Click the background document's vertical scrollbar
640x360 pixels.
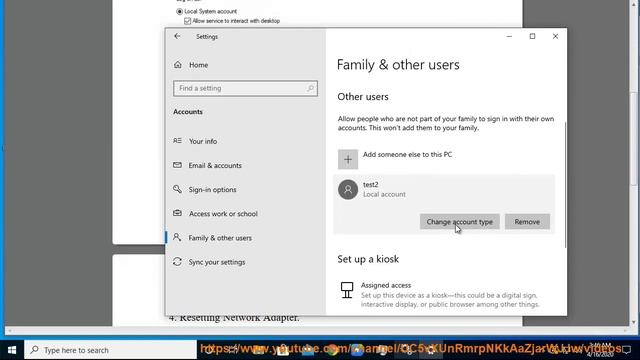tap(634, 139)
